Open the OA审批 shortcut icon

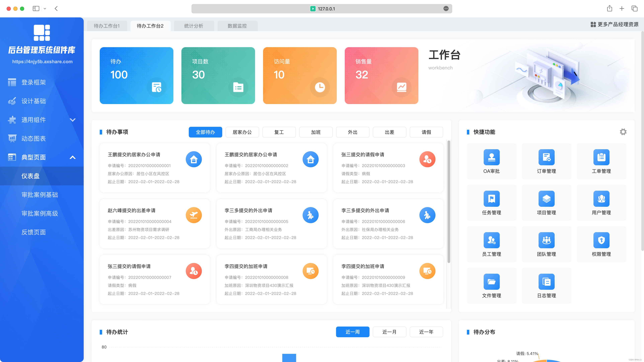492,157
